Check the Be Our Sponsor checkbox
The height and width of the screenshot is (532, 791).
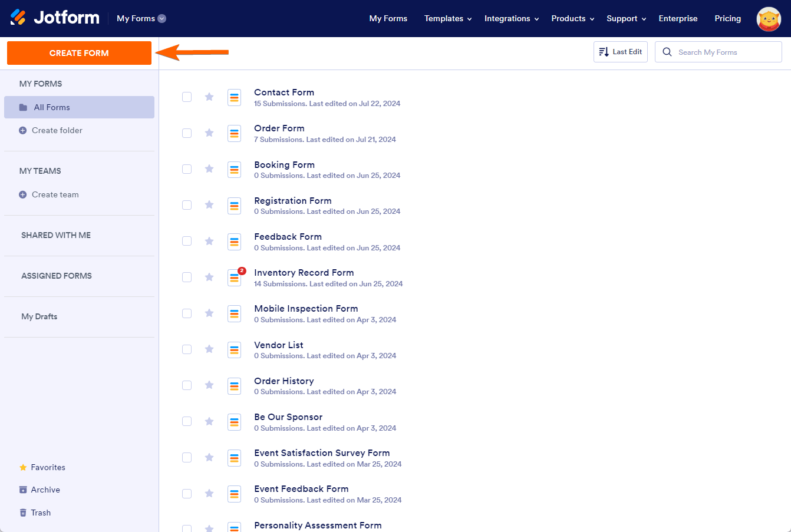pyautogui.click(x=187, y=421)
